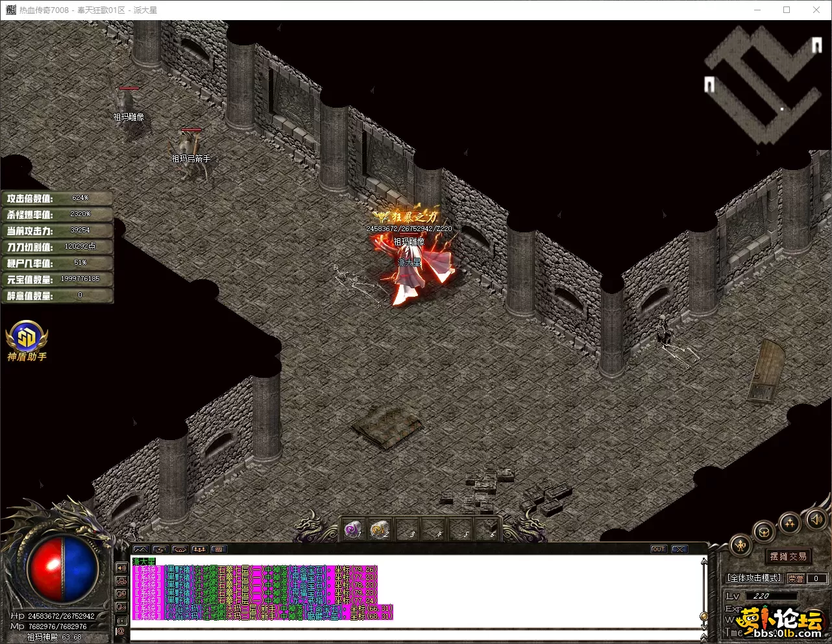Screen dimensions: 832x644
Task: Toggle the chat speaker sound button
Action: 121,568
